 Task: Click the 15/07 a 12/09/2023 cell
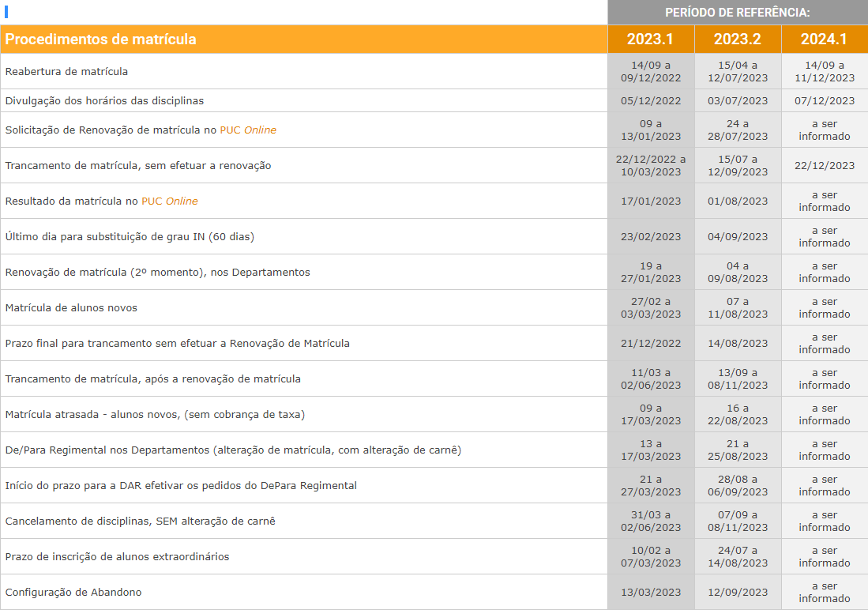[x=738, y=166]
